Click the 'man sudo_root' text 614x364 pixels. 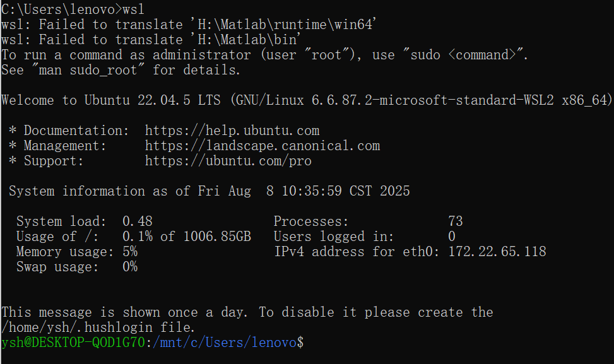tap(88, 70)
